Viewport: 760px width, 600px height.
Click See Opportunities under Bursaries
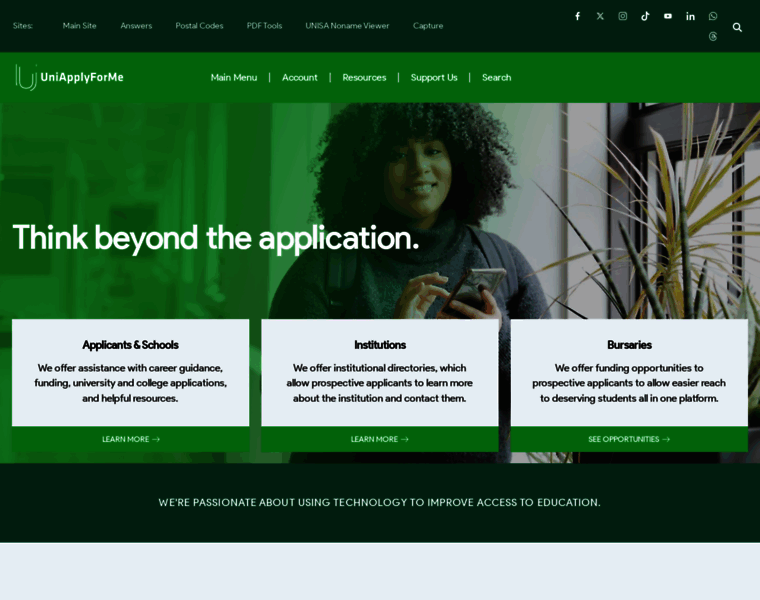click(x=629, y=439)
